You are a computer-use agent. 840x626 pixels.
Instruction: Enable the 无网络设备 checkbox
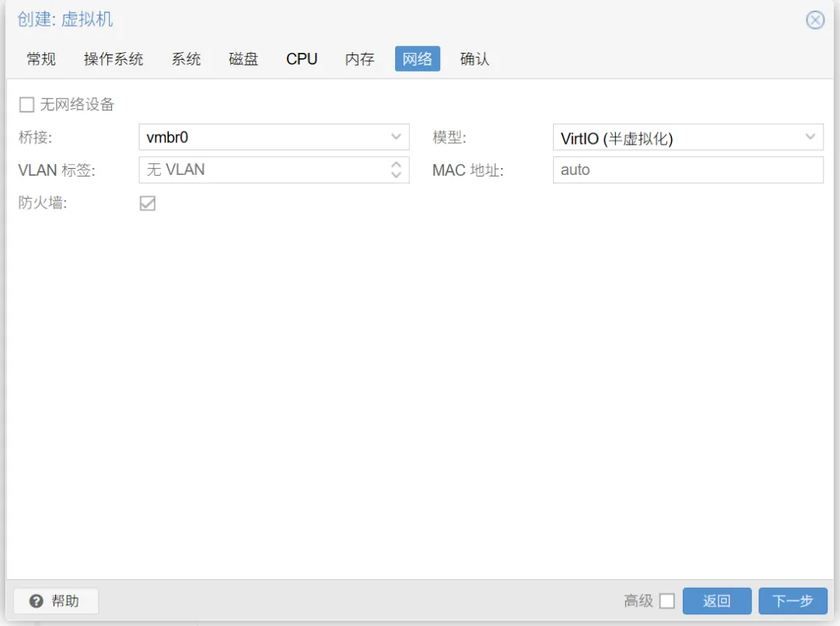(26, 104)
